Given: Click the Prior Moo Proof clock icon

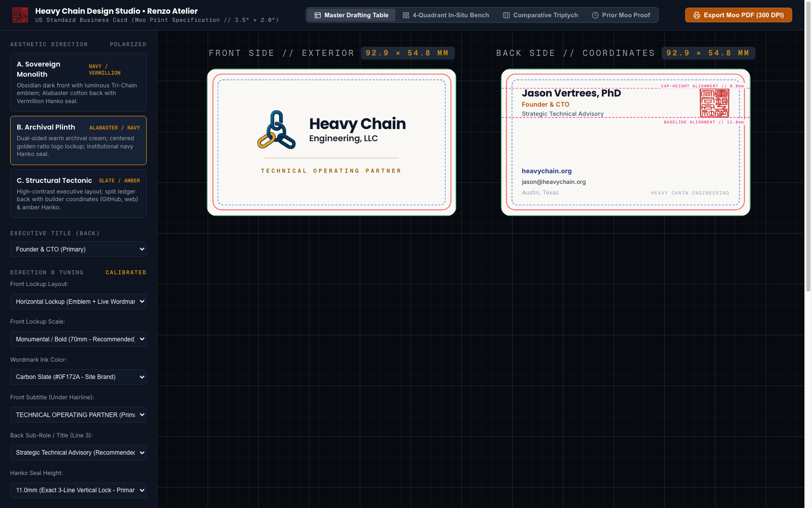Looking at the screenshot, I should click(595, 15).
